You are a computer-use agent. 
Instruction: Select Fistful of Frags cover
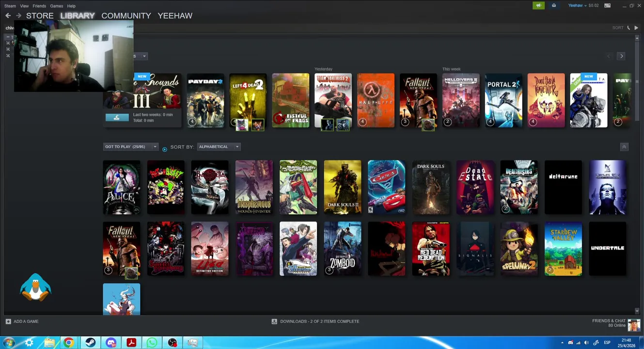coord(291,100)
